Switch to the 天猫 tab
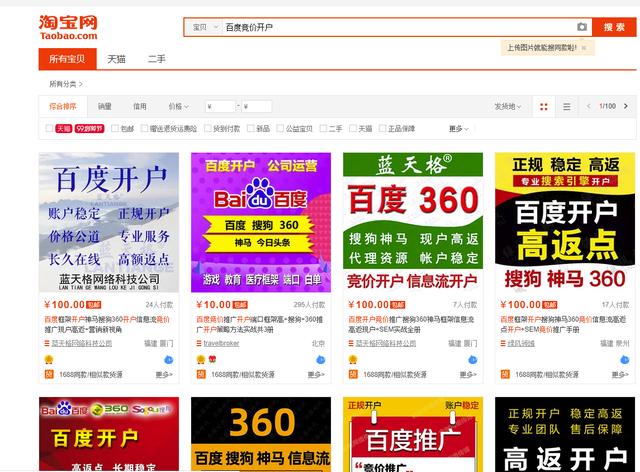The image size is (640, 472). [116, 59]
